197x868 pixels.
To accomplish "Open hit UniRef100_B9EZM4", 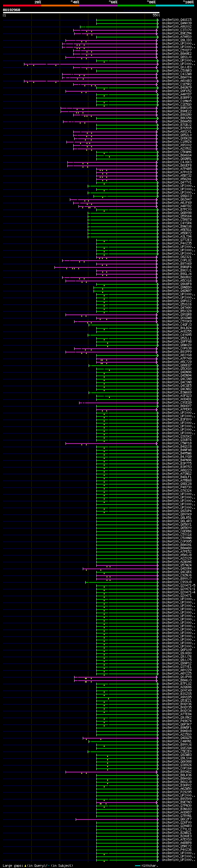I will (x=176, y=33).
